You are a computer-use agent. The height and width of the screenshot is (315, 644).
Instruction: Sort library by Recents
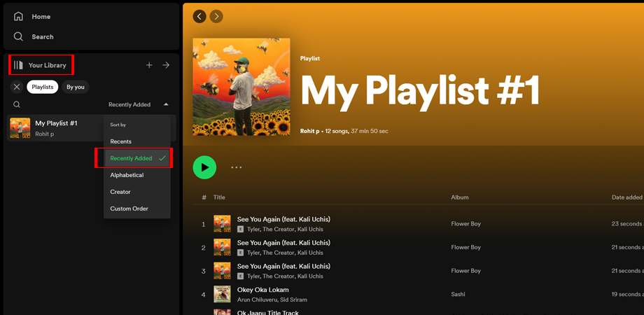[x=136, y=141]
